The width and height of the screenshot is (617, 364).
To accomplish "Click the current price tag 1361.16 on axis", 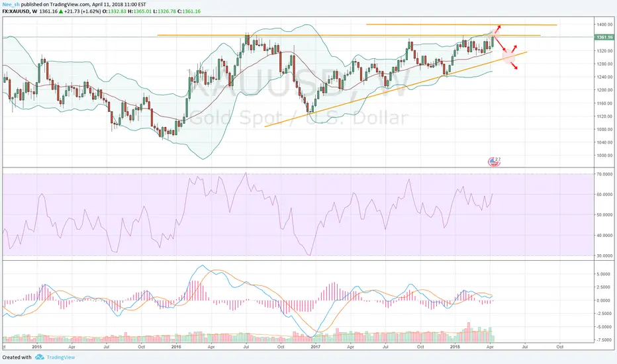I will coord(604,37).
